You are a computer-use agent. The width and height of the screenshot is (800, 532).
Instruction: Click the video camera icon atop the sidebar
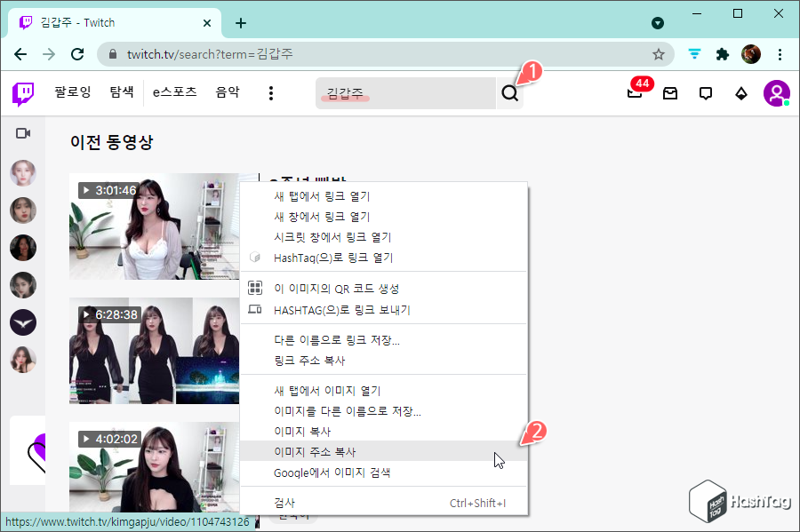click(22, 133)
